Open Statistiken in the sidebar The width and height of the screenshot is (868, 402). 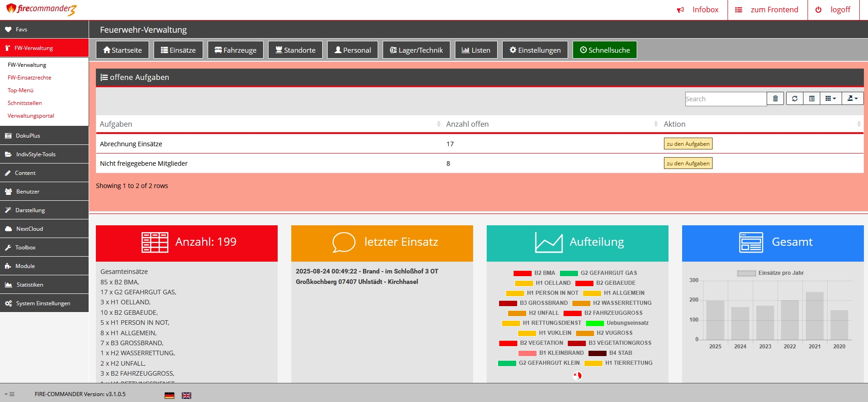[30, 285]
